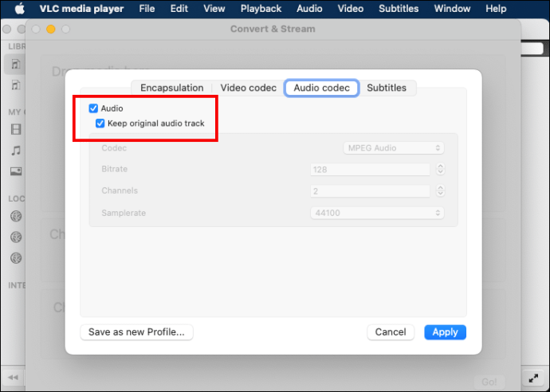Viewport: 550px width, 392px height.
Task: Uncheck the Audio checkbox
Action: point(93,108)
